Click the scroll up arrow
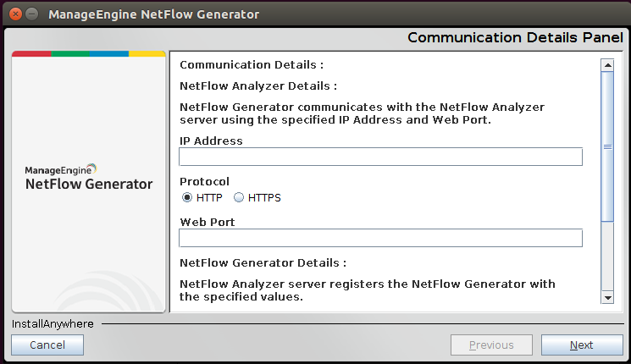Screen dimensions: 631x364 [606, 65]
